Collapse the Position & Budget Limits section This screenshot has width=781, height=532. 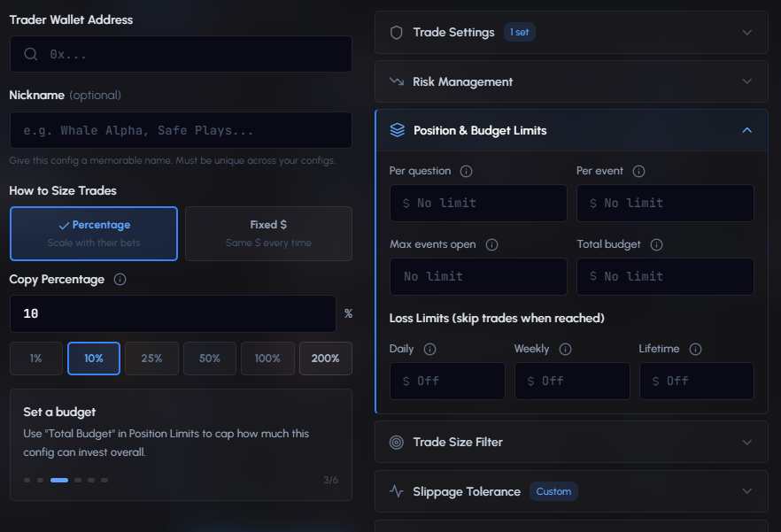point(746,129)
